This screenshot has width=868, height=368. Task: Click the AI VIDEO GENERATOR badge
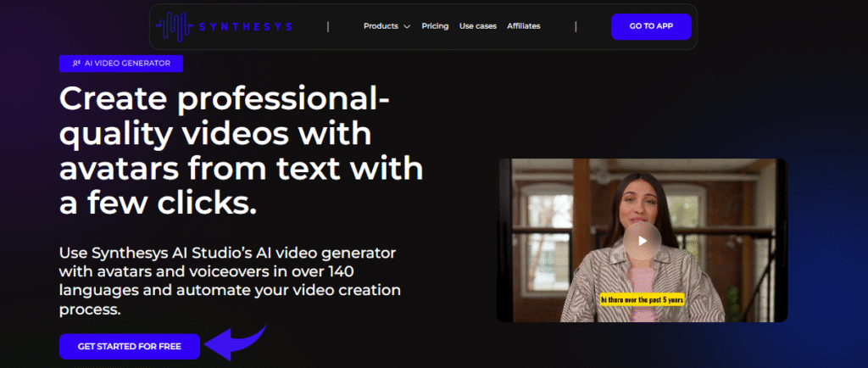click(x=121, y=64)
